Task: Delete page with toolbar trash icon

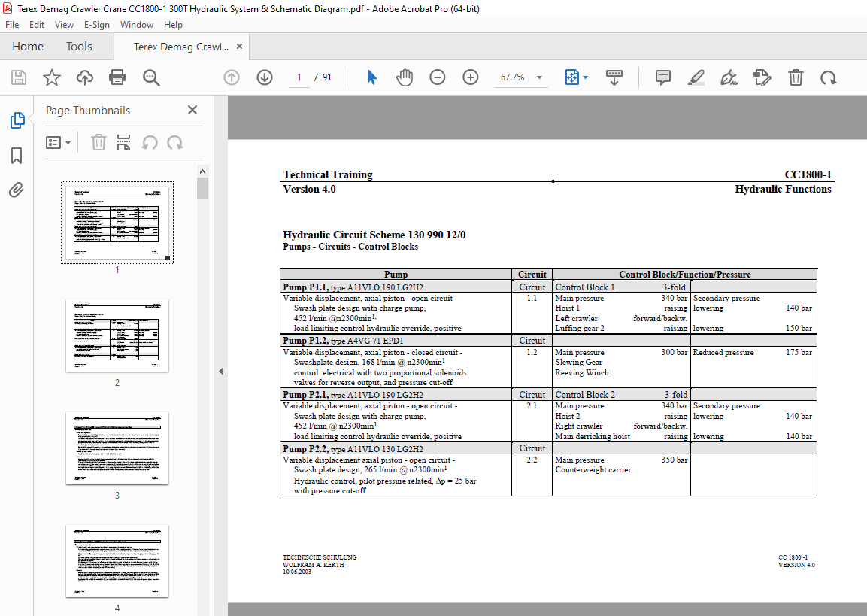Action: point(796,77)
